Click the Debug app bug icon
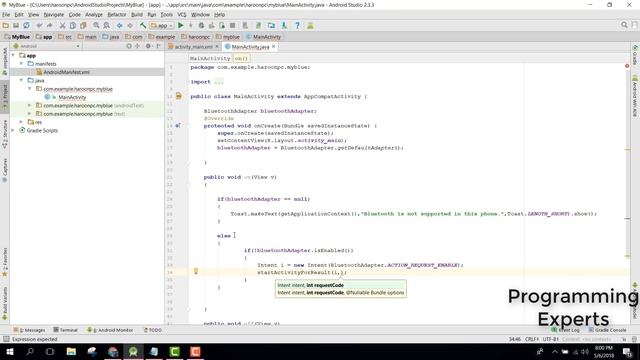Screen dimensions: 640x360 (x=201, y=26)
